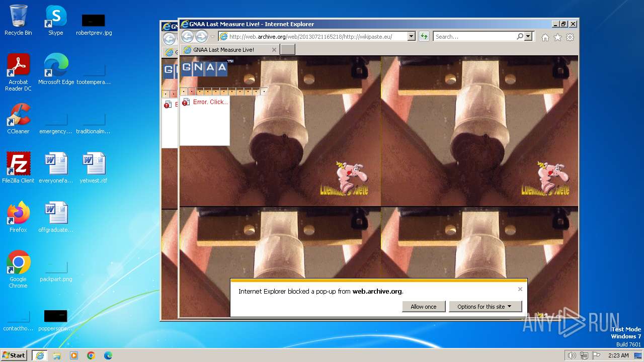
Task: Select the 'GNAA Last Measure Live!' tab
Action: pos(229,50)
